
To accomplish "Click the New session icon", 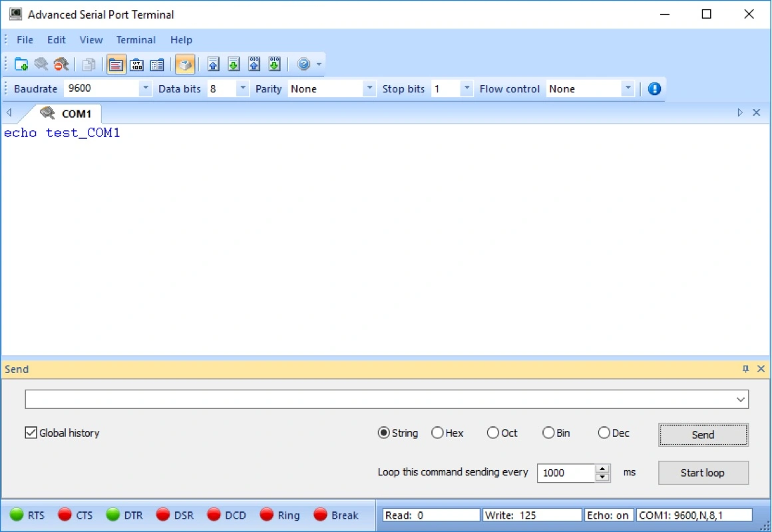I will coord(21,65).
